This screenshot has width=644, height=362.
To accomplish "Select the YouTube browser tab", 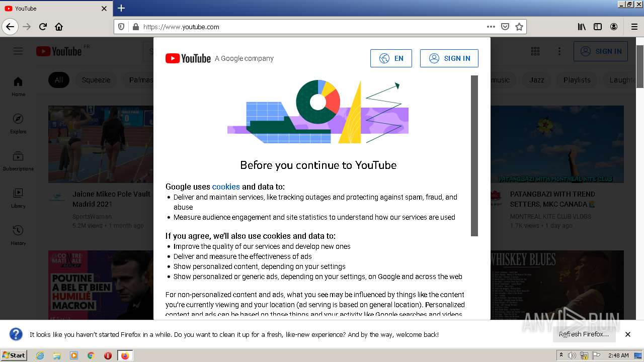I will click(x=56, y=9).
